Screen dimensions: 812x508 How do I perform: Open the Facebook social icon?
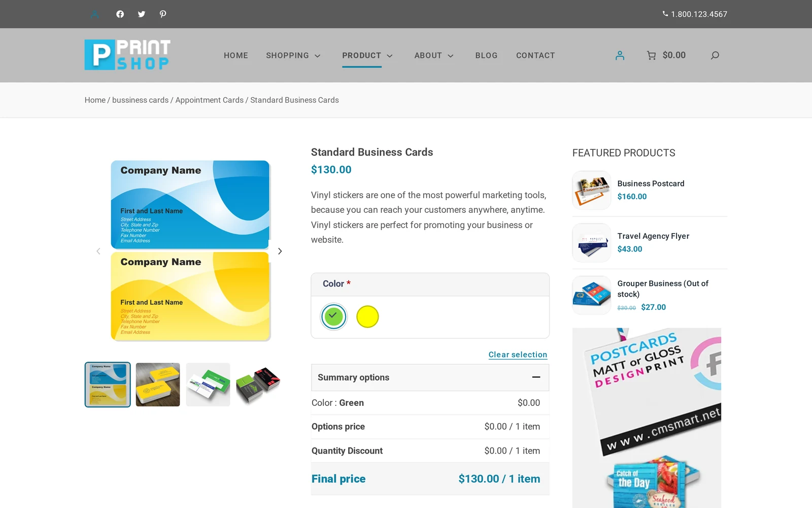click(120, 14)
